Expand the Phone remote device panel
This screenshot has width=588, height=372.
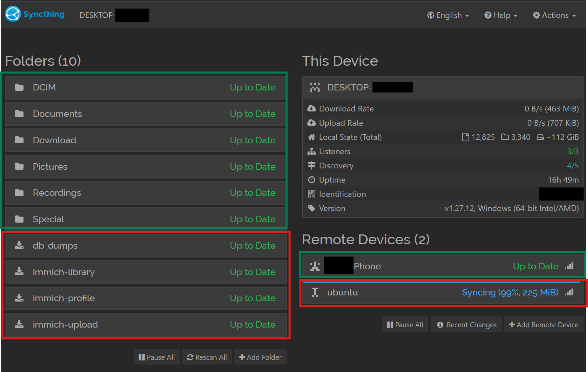pyautogui.click(x=442, y=266)
